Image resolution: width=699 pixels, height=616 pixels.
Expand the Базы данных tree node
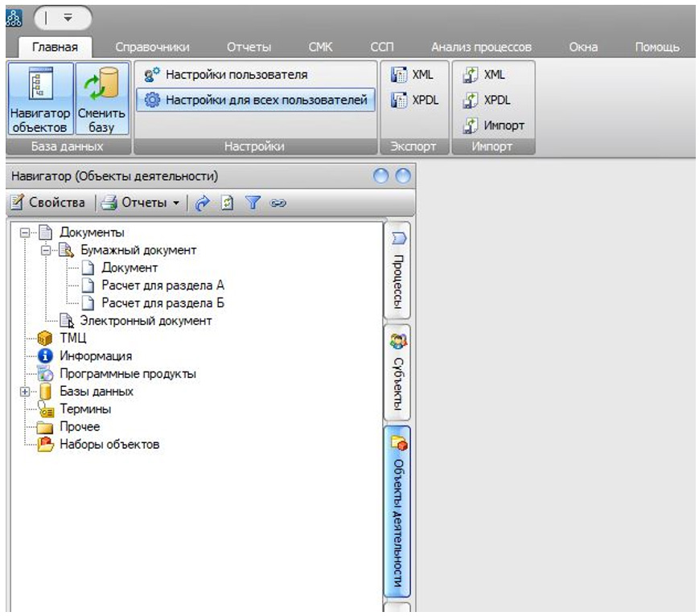click(25, 392)
